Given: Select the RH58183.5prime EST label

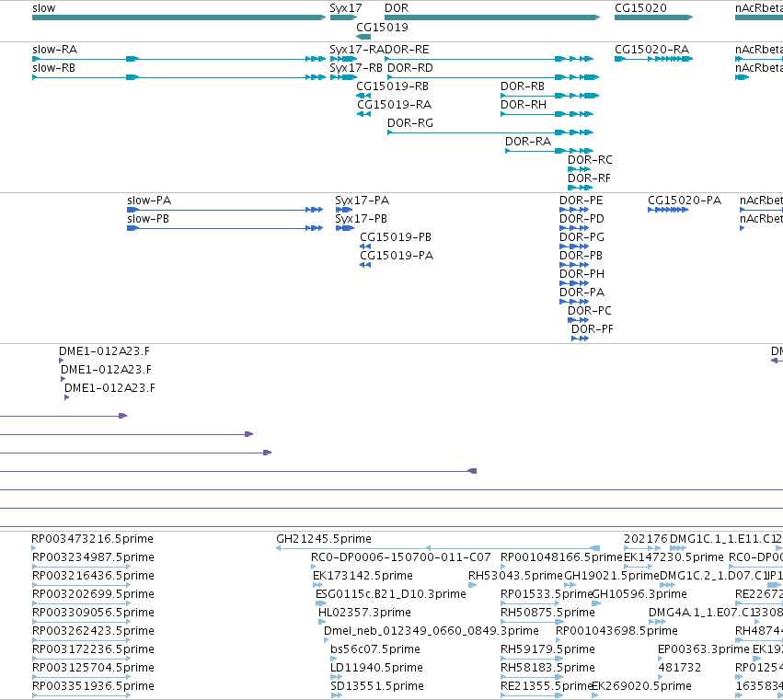Looking at the screenshot, I should click(547, 669).
